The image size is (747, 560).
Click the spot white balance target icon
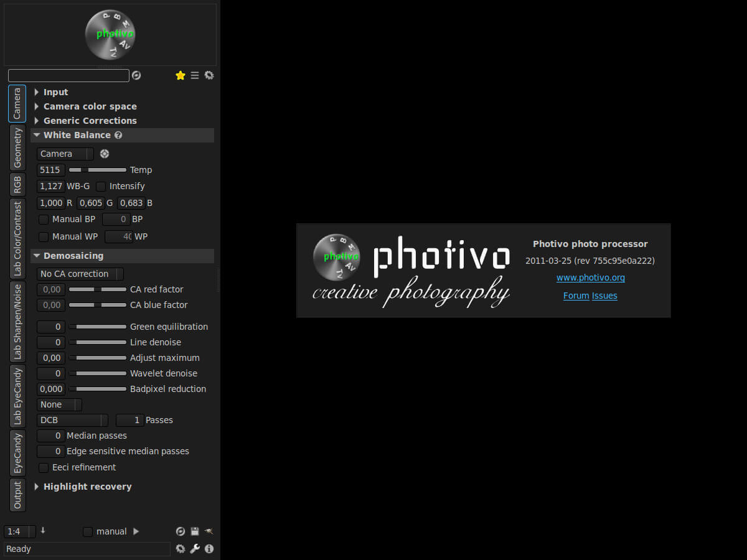click(105, 154)
